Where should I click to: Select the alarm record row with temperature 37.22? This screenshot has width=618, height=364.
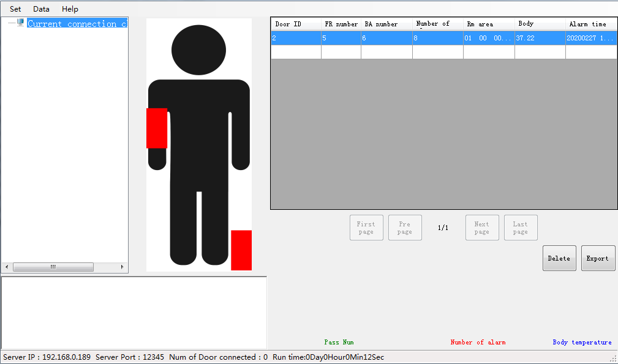tap(443, 38)
